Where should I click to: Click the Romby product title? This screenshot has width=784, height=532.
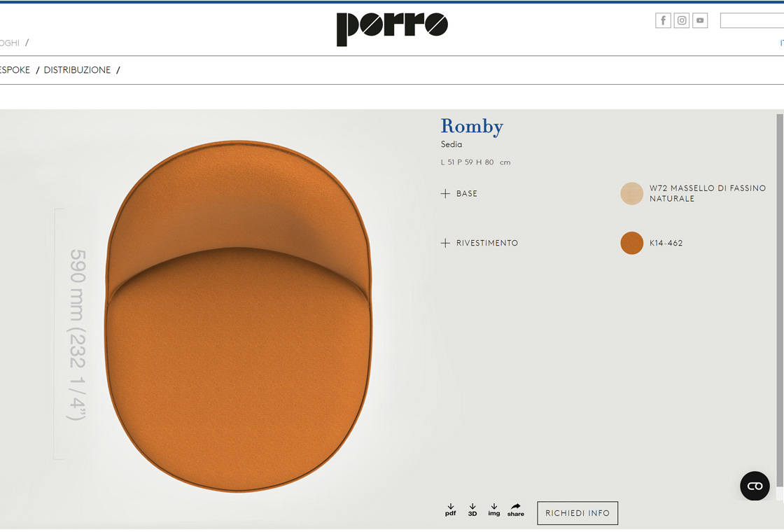tap(472, 127)
